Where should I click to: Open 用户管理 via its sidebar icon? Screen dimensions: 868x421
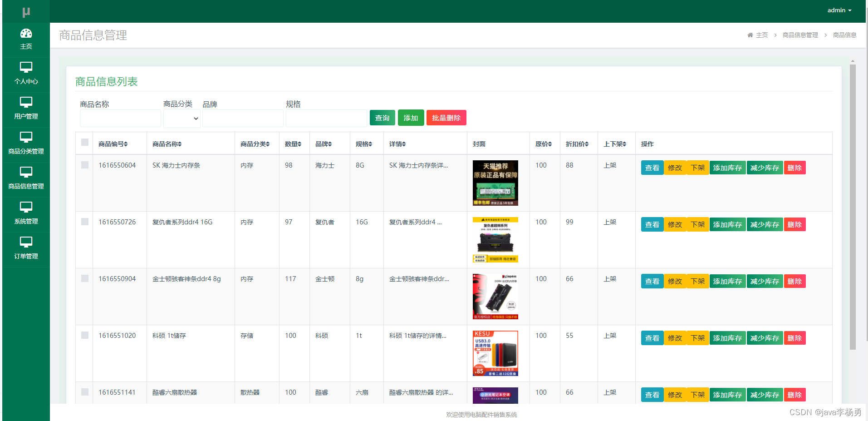(26, 102)
